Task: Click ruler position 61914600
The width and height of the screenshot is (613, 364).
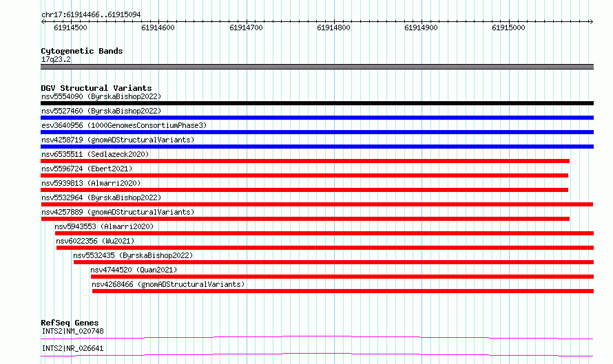Action: (x=158, y=28)
